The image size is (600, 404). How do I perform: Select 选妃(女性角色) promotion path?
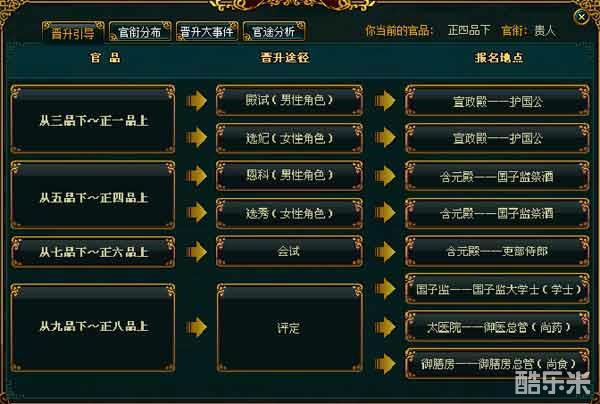point(289,138)
